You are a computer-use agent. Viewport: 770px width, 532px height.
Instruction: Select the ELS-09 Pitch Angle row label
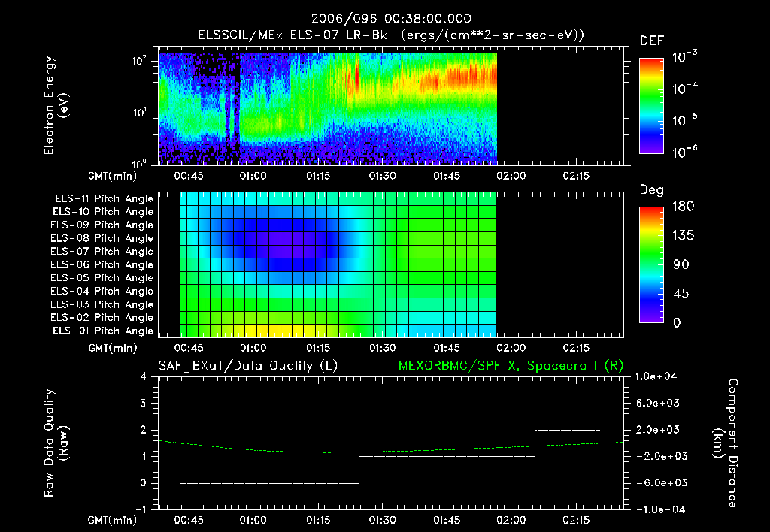pyautogui.click(x=102, y=225)
